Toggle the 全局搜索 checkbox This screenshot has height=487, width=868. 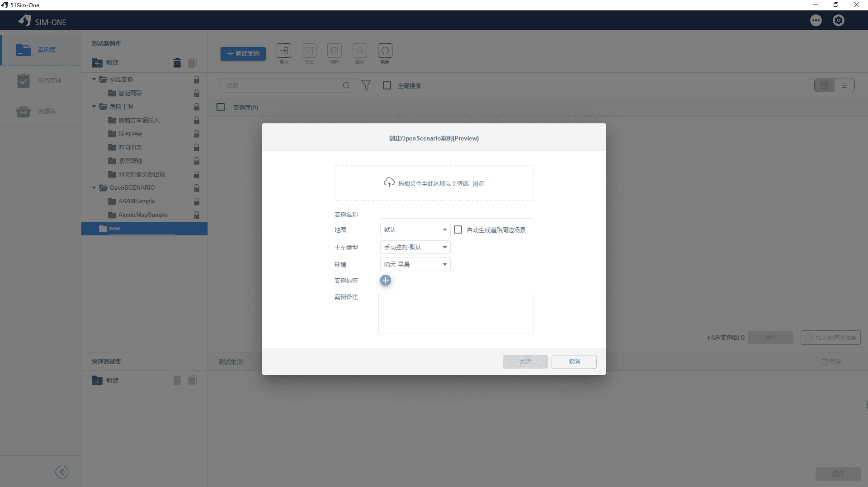tap(387, 85)
